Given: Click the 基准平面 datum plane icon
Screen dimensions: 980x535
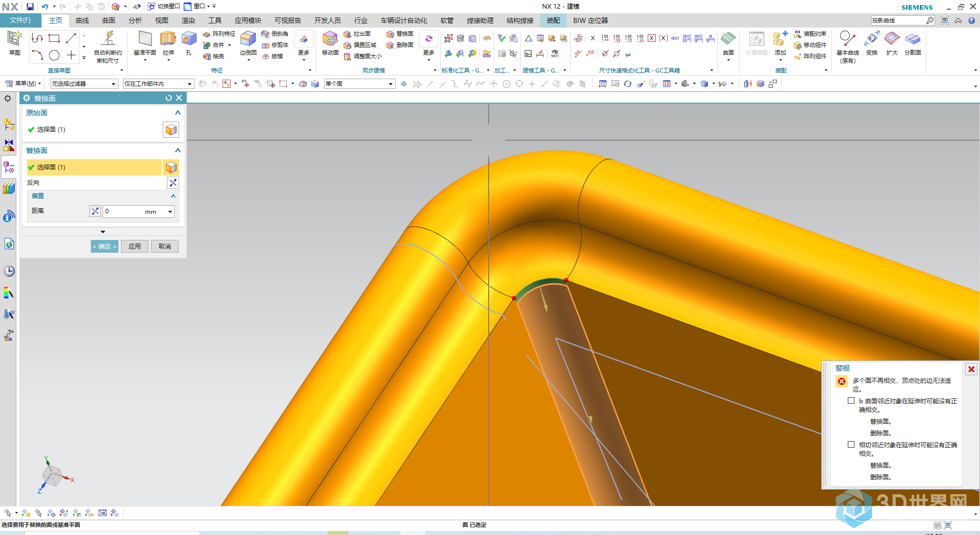Looking at the screenshot, I should (145, 39).
